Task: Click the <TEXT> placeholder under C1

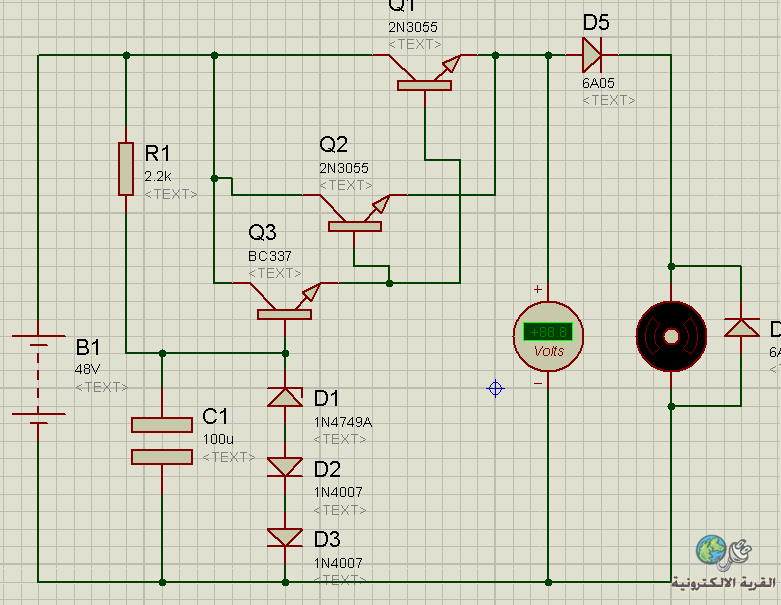Action: click(229, 457)
